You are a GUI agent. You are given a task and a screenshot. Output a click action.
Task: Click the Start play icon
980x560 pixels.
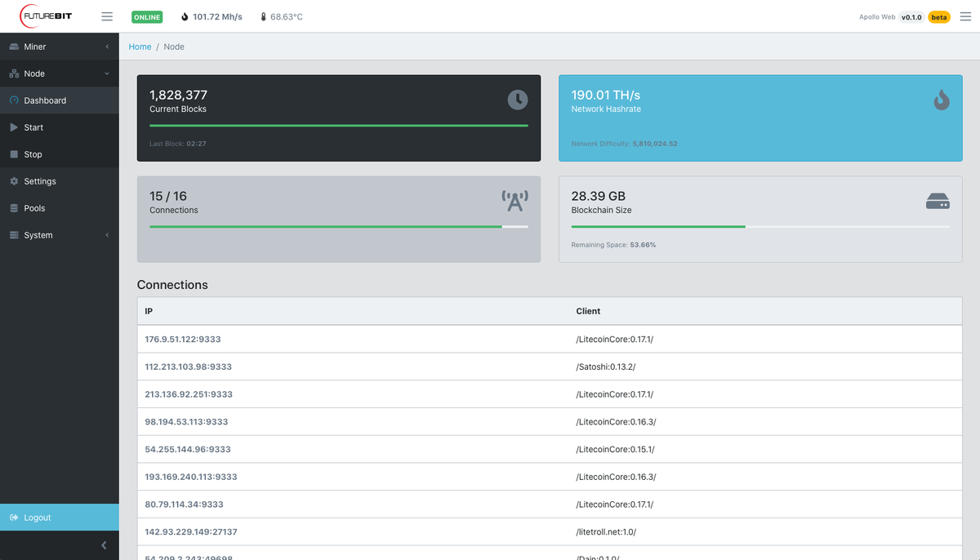pyautogui.click(x=14, y=127)
